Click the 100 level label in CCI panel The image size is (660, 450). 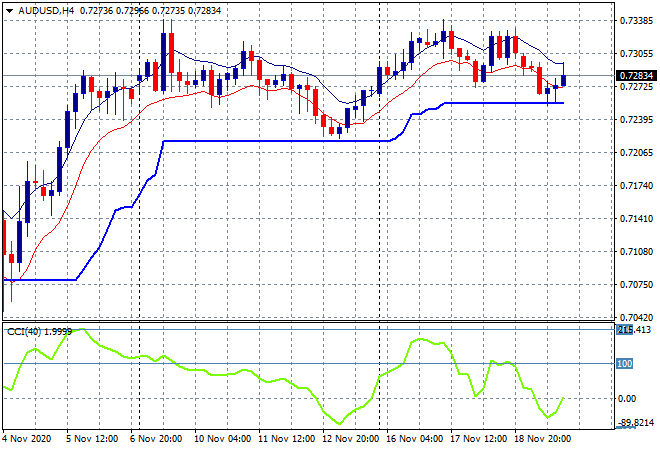coord(624,364)
